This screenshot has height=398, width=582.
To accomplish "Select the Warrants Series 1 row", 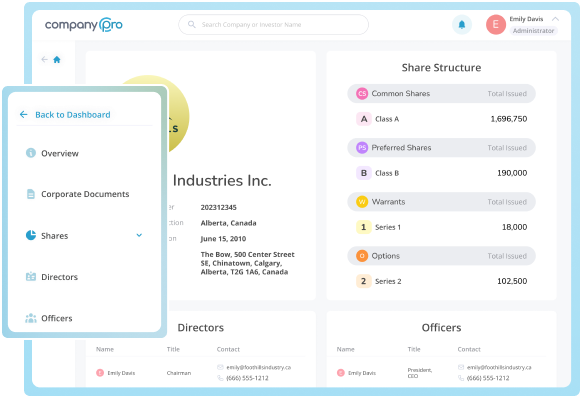I will click(441, 227).
